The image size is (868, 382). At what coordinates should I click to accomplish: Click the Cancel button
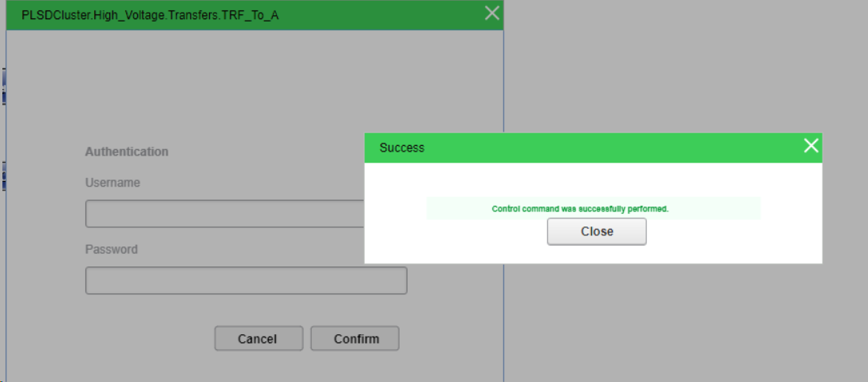tap(258, 338)
